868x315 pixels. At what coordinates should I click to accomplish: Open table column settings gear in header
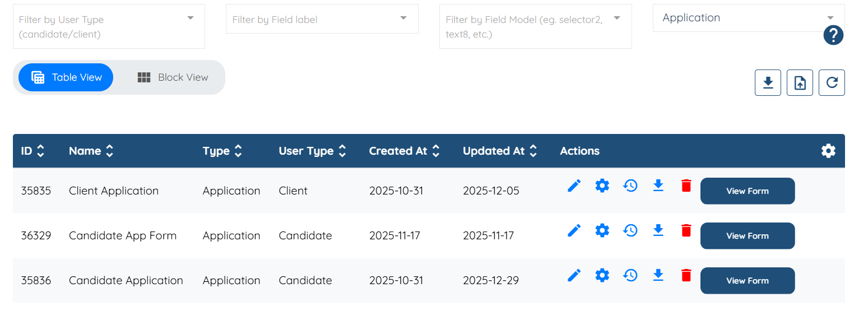pos(828,151)
